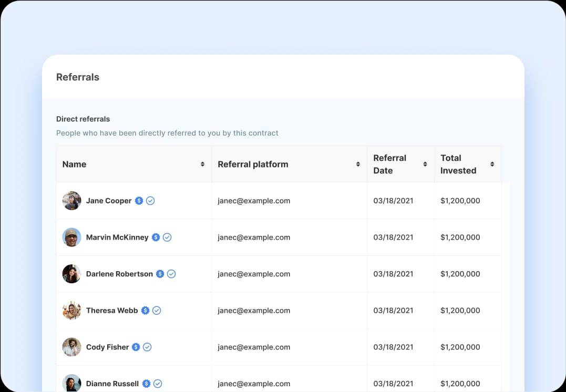Viewport: 566px width, 392px height.
Task: Click the verified checkmark beside Jane Cooper
Action: [150, 201]
